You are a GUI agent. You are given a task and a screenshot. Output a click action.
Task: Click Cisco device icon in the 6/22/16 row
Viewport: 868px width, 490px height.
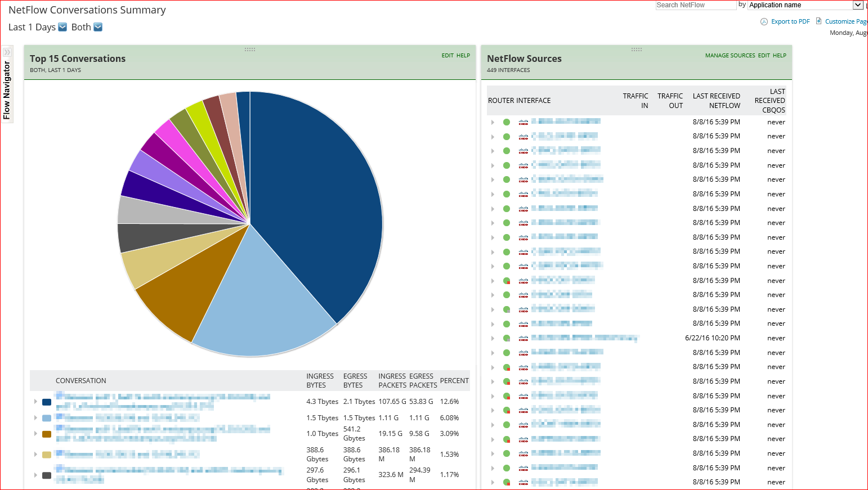pos(524,339)
